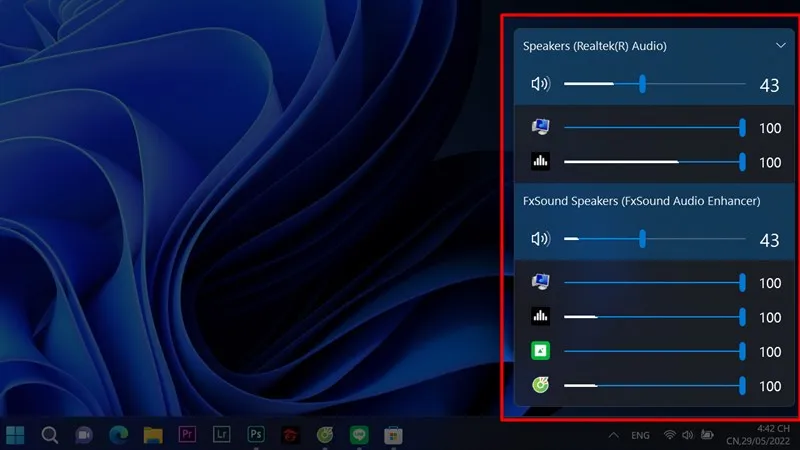This screenshot has height=450, width=800.
Task: Mute FxSound Speakers using the speaker icon
Action: click(x=540, y=239)
